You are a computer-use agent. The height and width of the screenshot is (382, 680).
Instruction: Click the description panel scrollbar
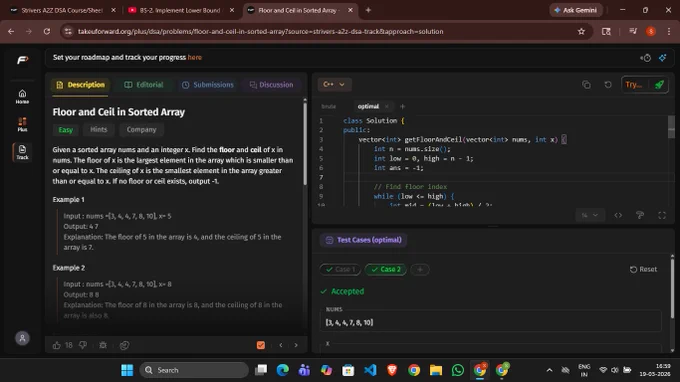(x=305, y=143)
